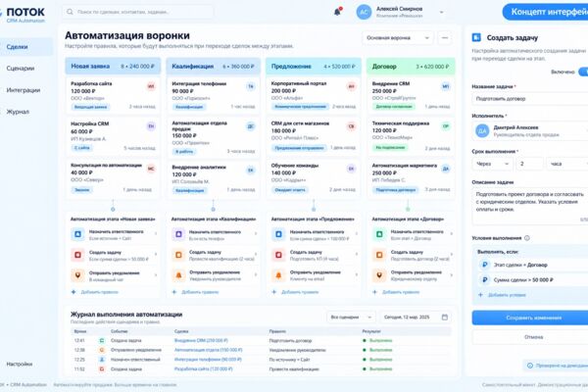The image size is (588, 392).
Task: Click the green assign icon under «Договор» automation
Action: (x=379, y=234)
